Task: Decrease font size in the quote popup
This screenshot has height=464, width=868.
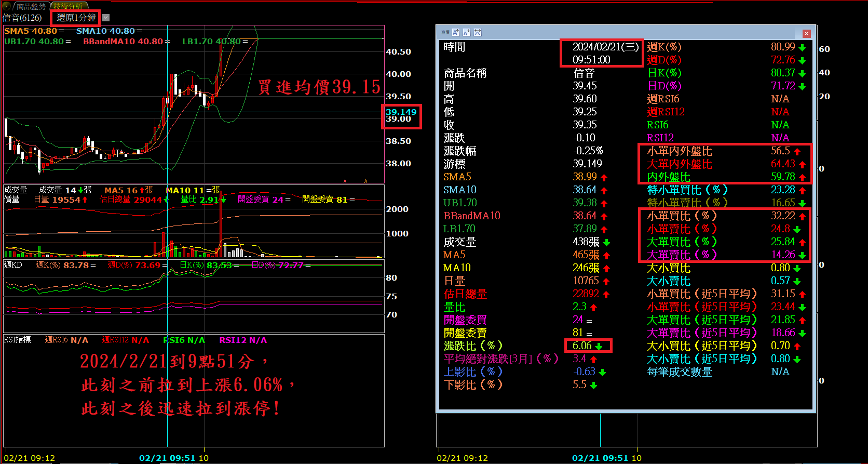Action: pyautogui.click(x=467, y=32)
